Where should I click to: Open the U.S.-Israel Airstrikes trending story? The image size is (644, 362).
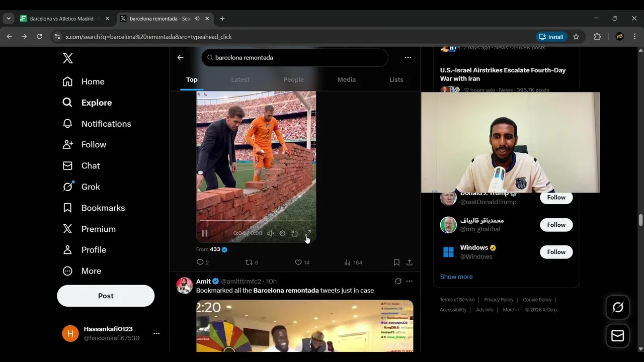(503, 74)
